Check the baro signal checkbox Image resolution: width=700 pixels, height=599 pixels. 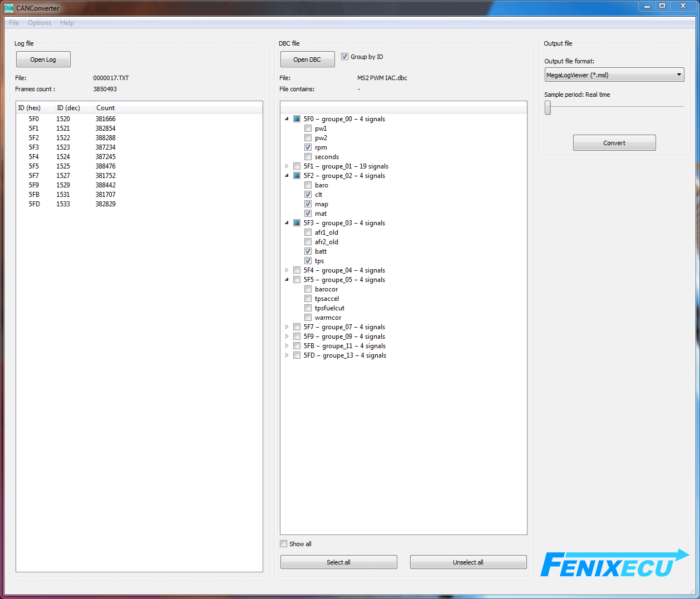click(x=308, y=185)
